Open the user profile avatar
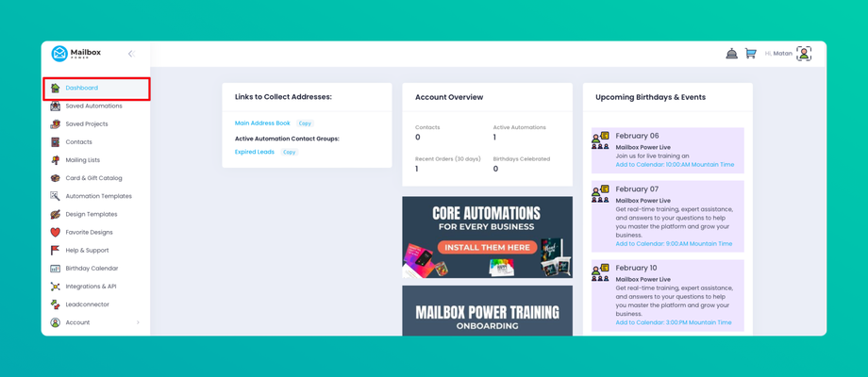Screen dimensions: 868x377 (x=804, y=54)
